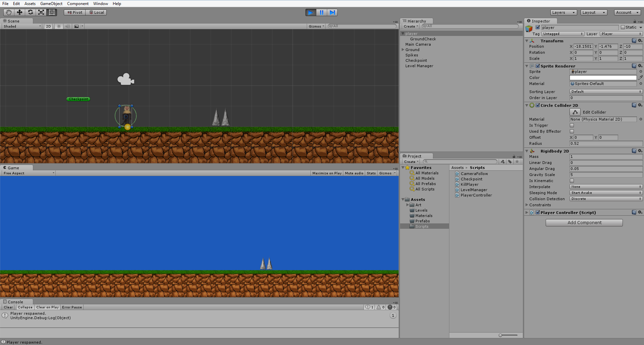Image resolution: width=644 pixels, height=345 pixels.
Task: Open the Shaded draw mode dropdown
Action: (22, 26)
